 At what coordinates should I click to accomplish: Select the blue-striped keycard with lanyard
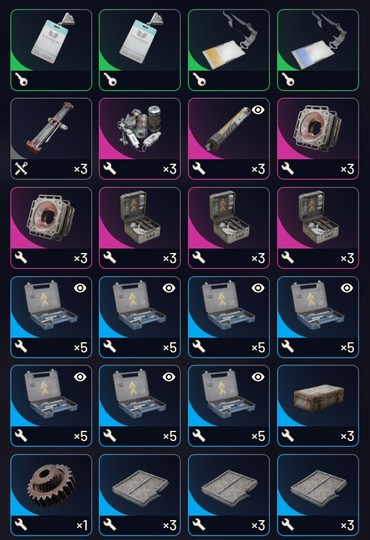click(x=318, y=50)
